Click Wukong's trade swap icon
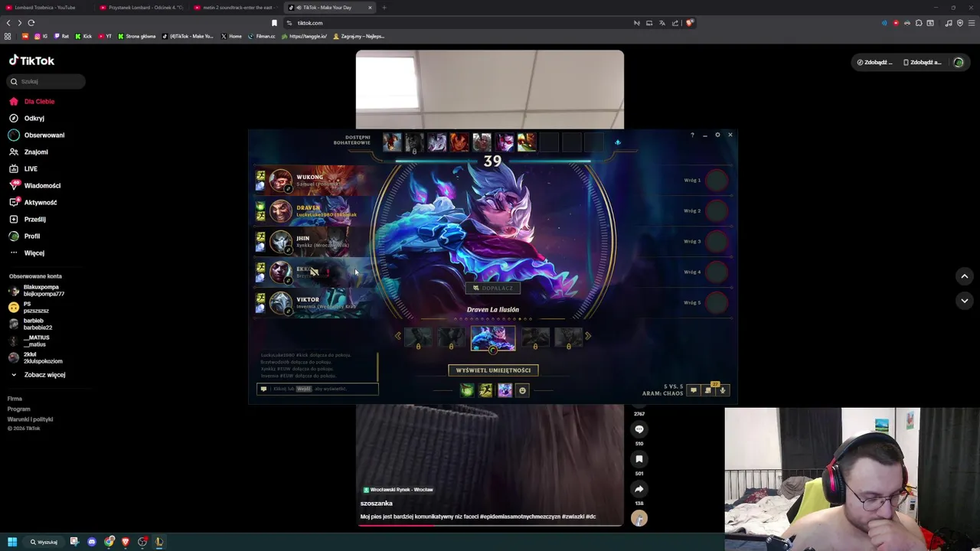 pyautogui.click(x=289, y=188)
